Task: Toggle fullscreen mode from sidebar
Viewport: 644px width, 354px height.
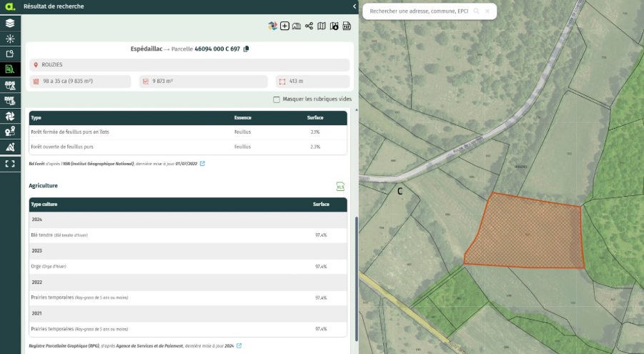Action: point(10,163)
